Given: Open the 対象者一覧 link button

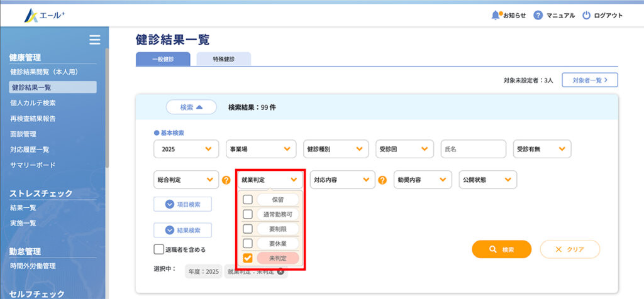Looking at the screenshot, I should coord(590,80).
